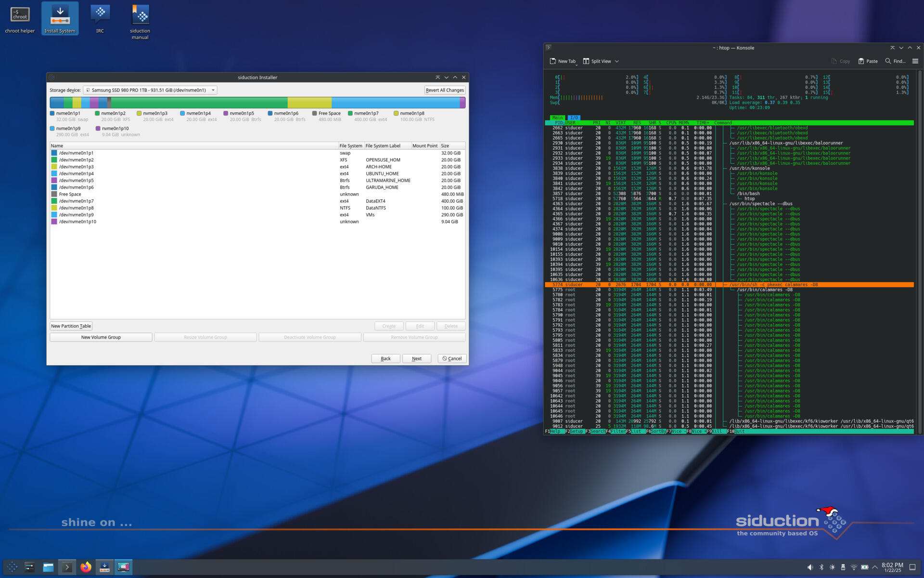Click Revert All Changes button
The width and height of the screenshot is (924, 578).
tap(445, 90)
